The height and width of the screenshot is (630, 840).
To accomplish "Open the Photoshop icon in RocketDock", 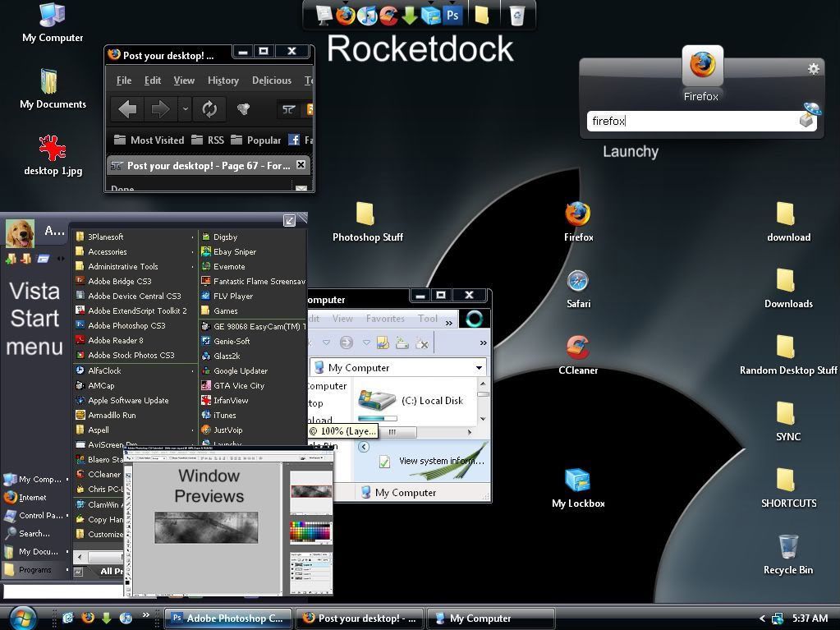I will pos(452,15).
